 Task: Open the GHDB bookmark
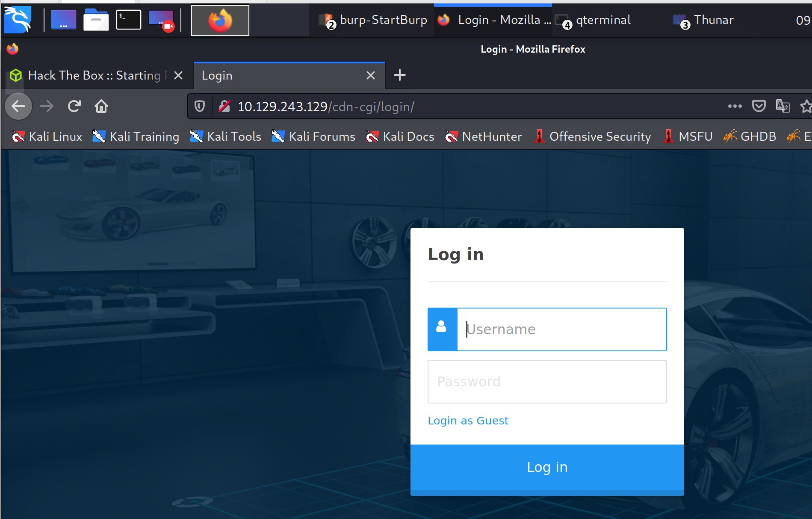coord(750,136)
